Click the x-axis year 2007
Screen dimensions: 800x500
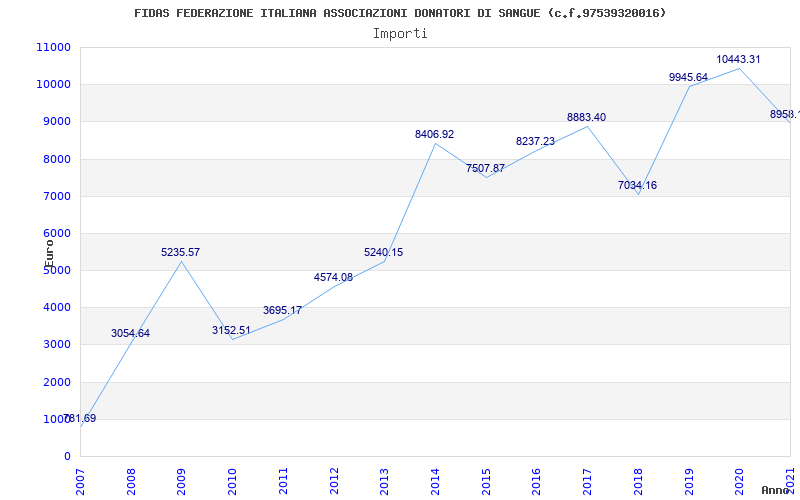click(x=81, y=482)
